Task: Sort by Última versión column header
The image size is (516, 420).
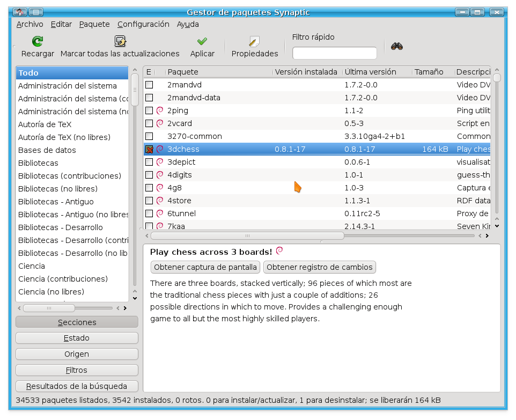Action: click(377, 72)
